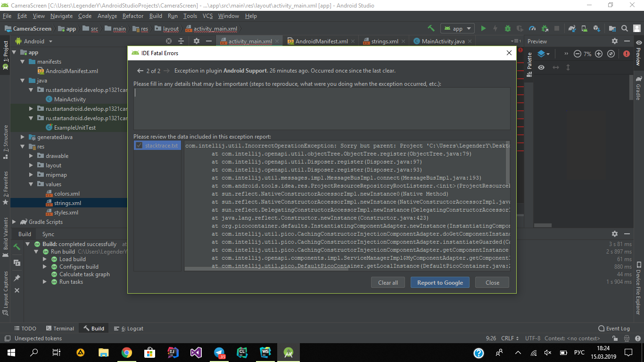Click the Make Project hammer icon
The height and width of the screenshot is (362, 644).
(431, 28)
